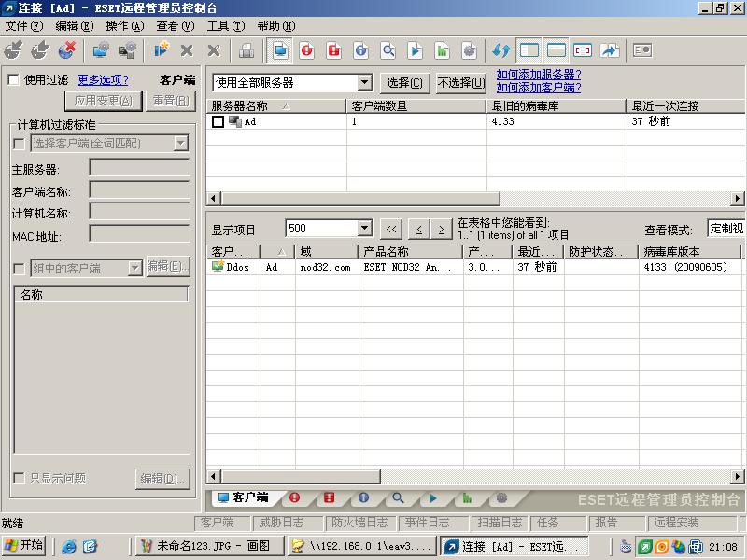Open the 查看模式 dropdown
This screenshot has height=560, width=747.
tap(726, 229)
